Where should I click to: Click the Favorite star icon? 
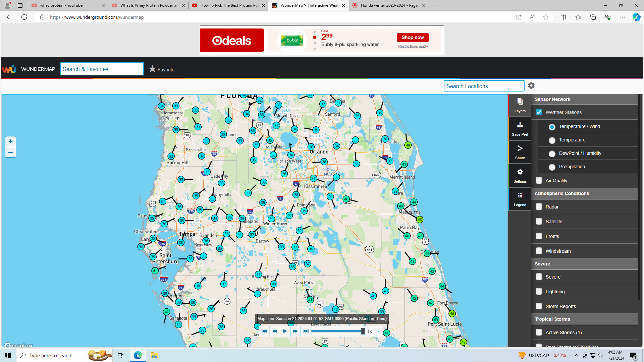point(152,69)
